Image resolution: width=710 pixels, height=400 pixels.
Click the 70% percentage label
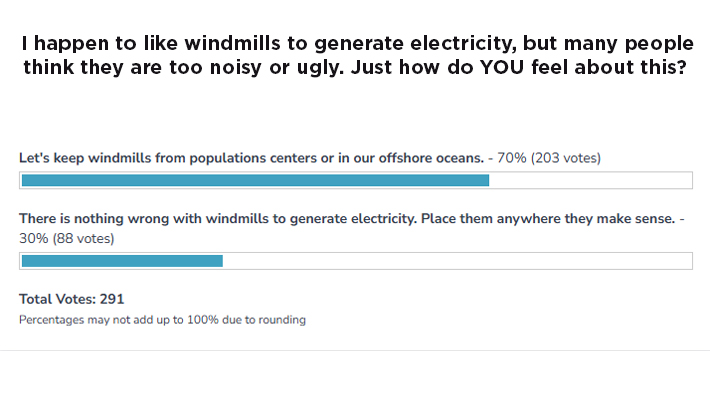512,158
